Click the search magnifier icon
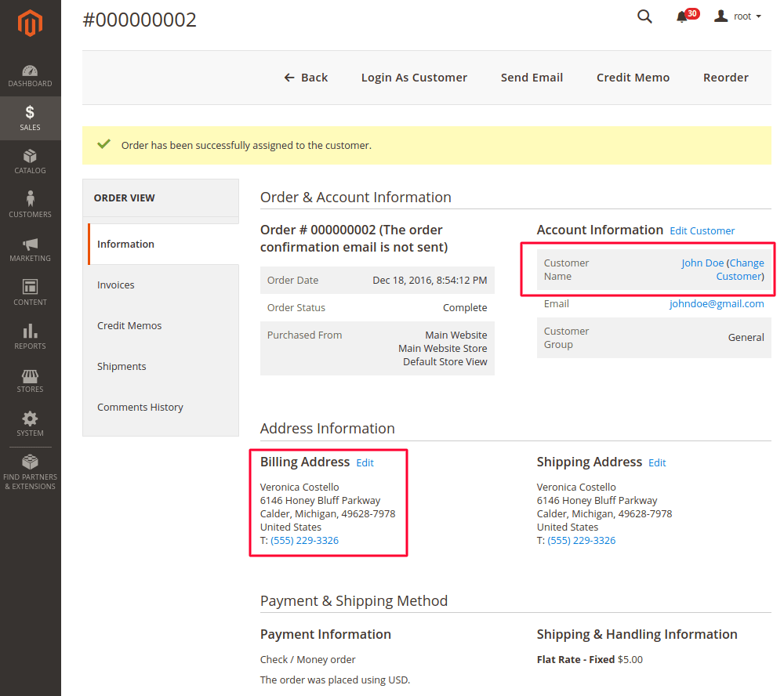This screenshot has width=784, height=696. (644, 16)
